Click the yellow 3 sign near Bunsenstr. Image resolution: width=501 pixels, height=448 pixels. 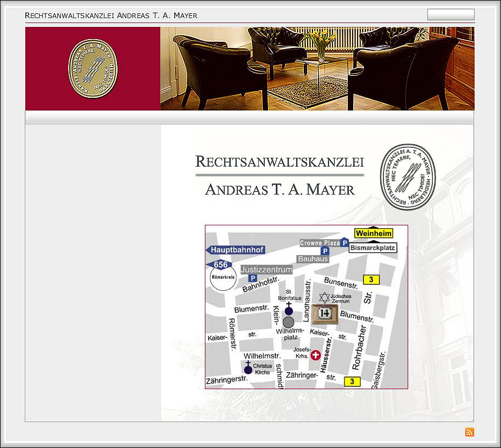point(371,280)
